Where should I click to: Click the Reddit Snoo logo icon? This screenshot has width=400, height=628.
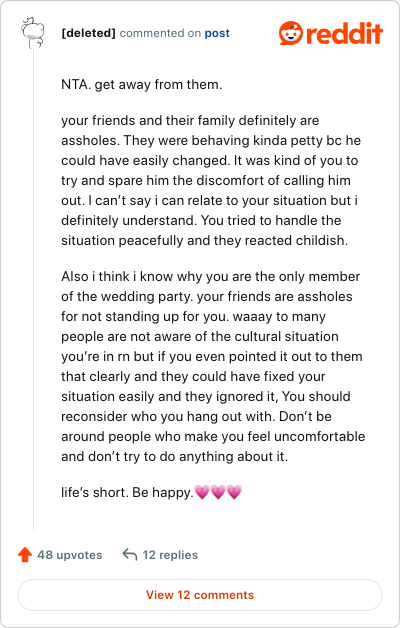coord(291,33)
